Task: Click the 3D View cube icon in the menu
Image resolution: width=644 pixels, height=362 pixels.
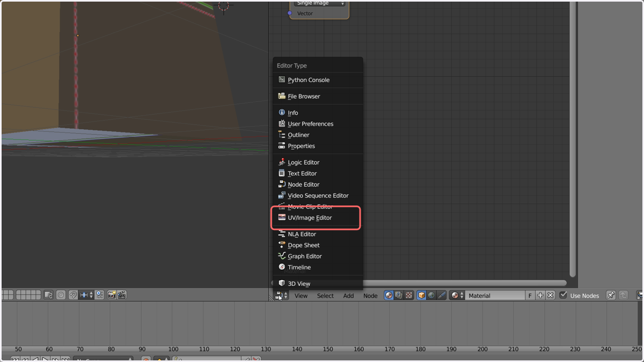Action: pos(282,283)
